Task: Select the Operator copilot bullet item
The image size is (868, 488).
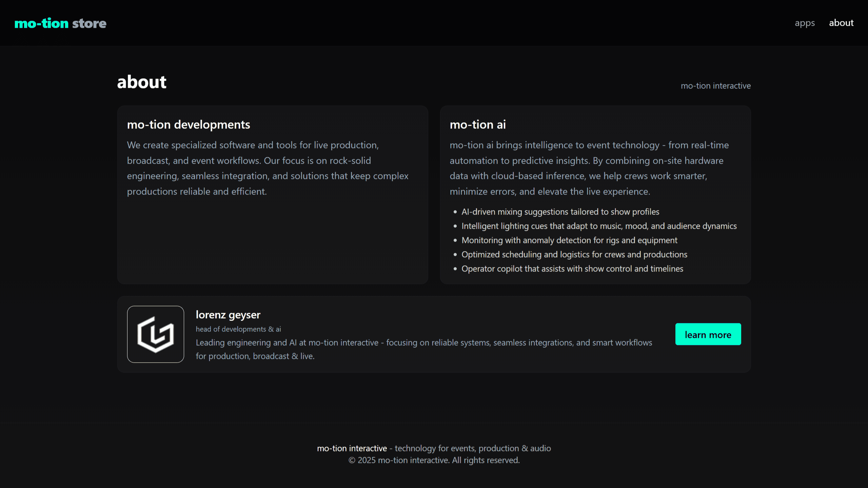Action: [x=572, y=269]
